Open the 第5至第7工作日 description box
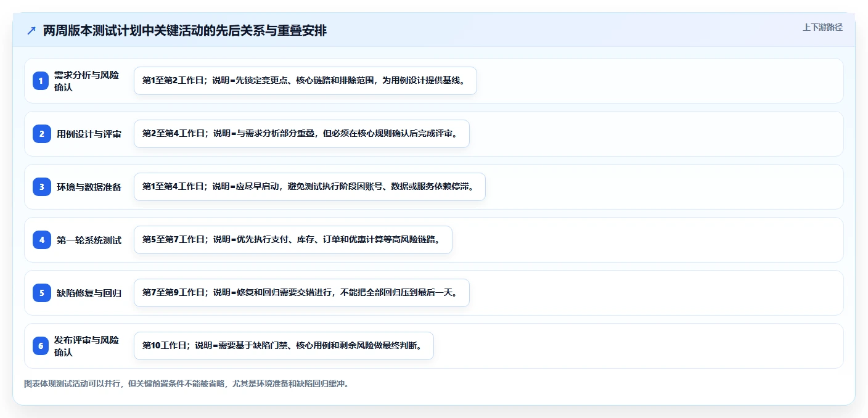Viewport: 868px width, 418px height. 293,240
